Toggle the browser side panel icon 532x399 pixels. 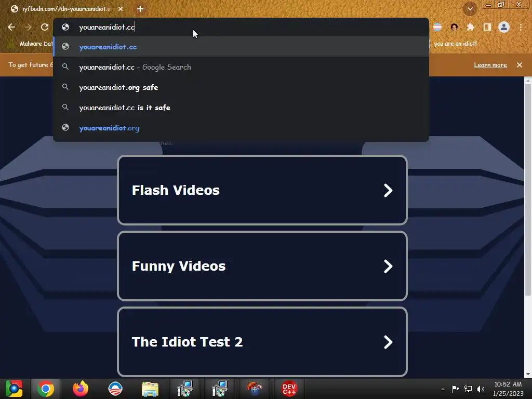(x=487, y=27)
